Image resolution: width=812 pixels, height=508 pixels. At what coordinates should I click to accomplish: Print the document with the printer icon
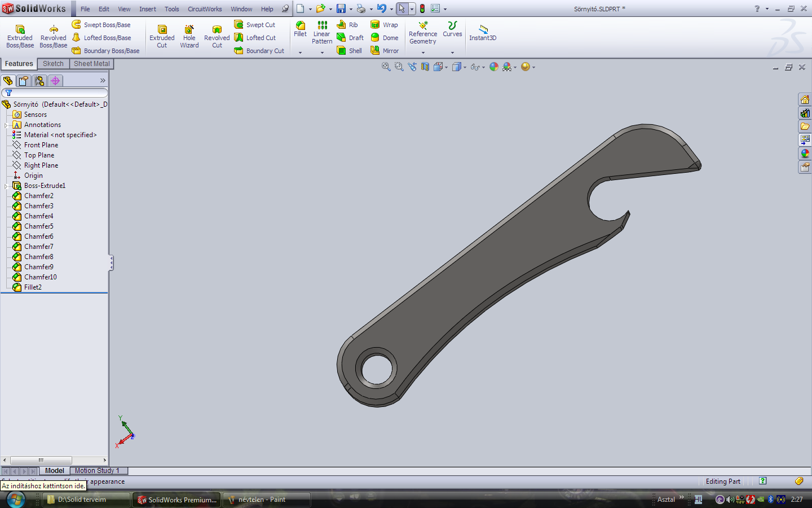[x=361, y=8]
